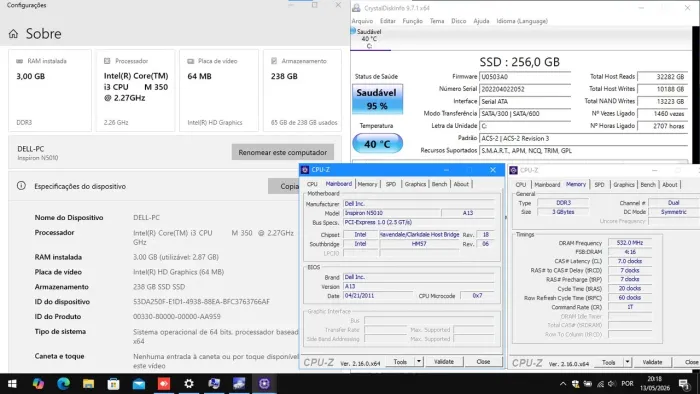Click ID do dispositivo value text
The width and height of the screenshot is (700, 394).
point(201,302)
